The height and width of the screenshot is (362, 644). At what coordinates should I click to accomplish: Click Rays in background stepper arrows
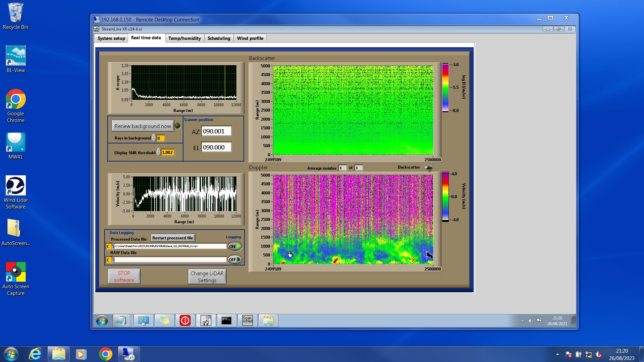154,138
